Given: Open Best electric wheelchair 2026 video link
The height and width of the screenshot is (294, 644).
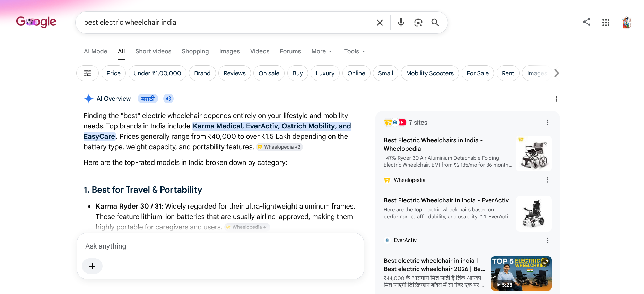Looking at the screenshot, I should point(434,265).
